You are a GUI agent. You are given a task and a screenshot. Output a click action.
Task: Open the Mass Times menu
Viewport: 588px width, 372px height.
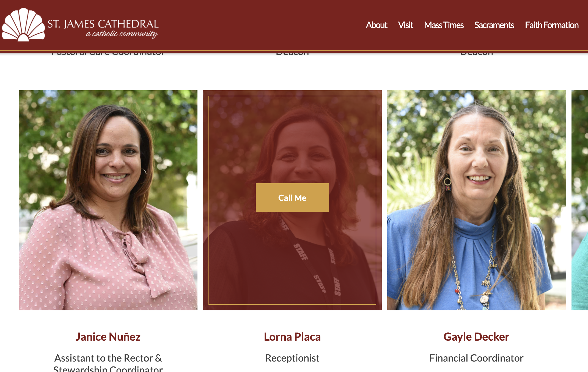coord(444,25)
